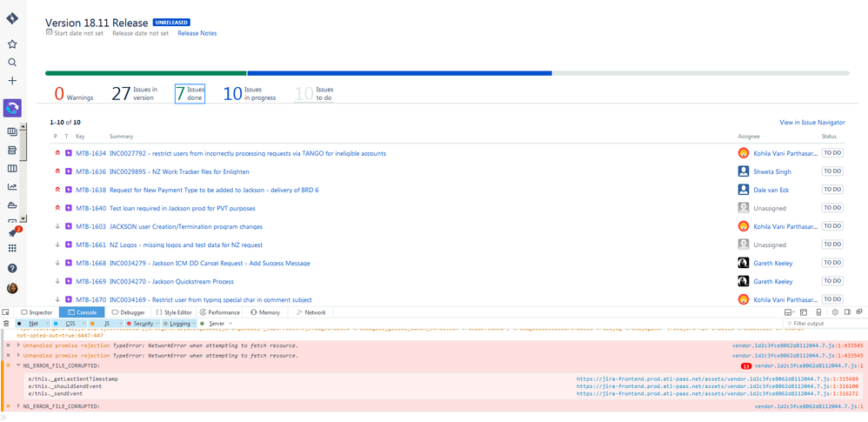The width and height of the screenshot is (868, 422).
Task: Create new issue with plus icon
Action: coord(12,81)
